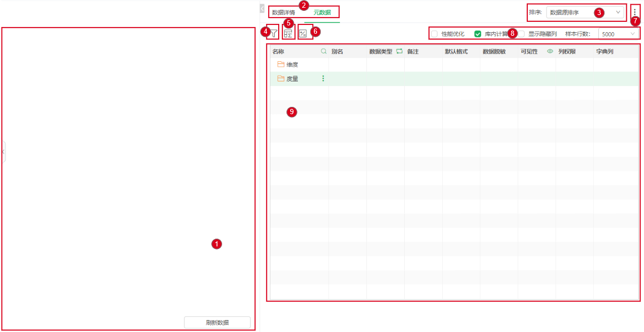This screenshot has height=332, width=644.
Task: Open the vertical three-dot menu at top right
Action: 634,12
